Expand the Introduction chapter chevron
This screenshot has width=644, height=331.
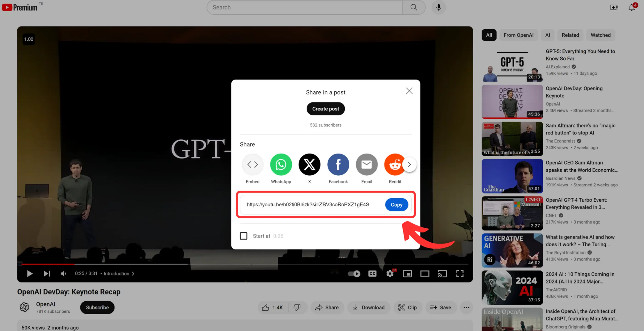[x=133, y=273]
